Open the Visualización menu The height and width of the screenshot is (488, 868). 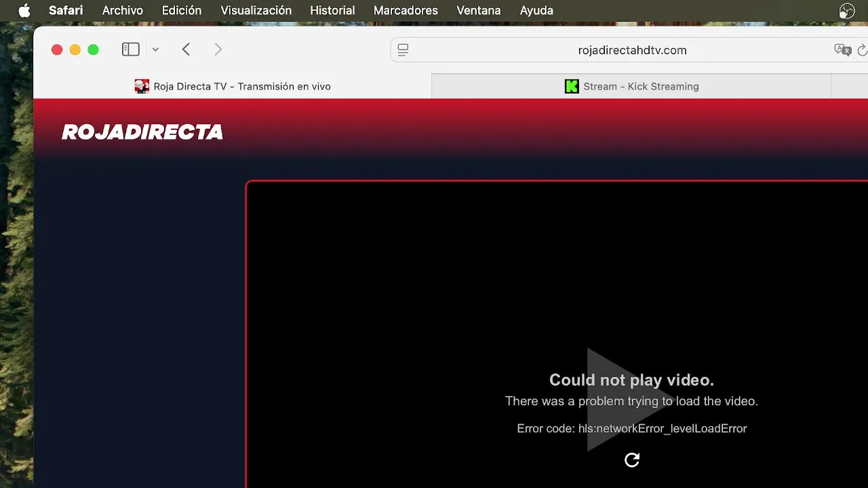256,10
